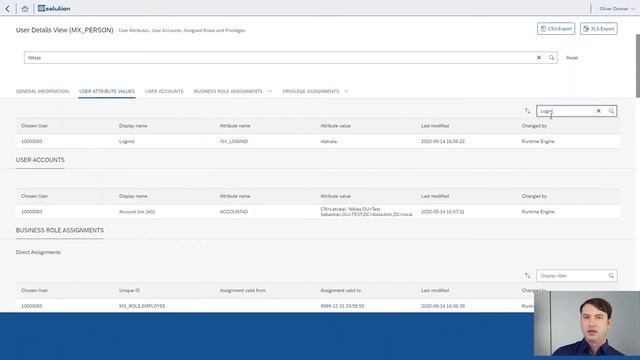Viewport: 640px width, 360px height.
Task: Click the solution logo in header
Action: coord(54,9)
